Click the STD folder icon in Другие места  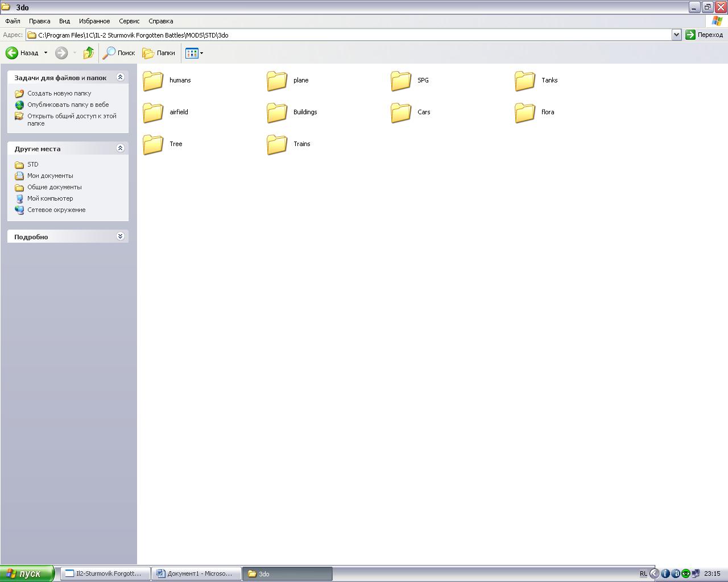19,164
